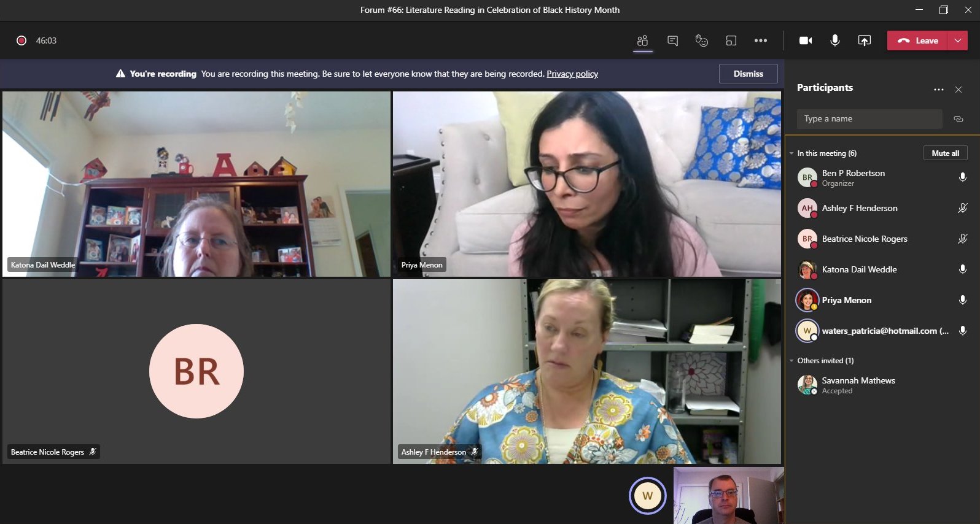Select Katona Dail Weddle's avatar in list

(x=807, y=269)
